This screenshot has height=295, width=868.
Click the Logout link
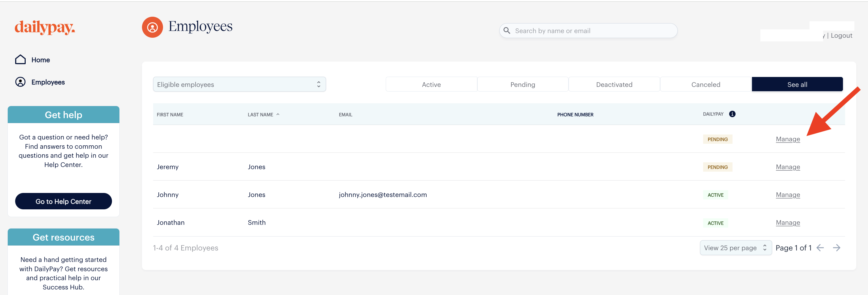pos(841,35)
